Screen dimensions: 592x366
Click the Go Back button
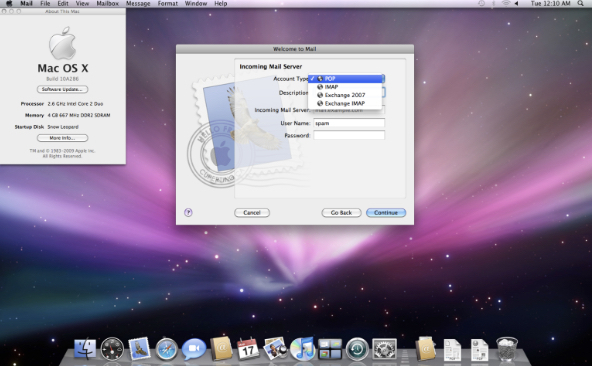tap(341, 213)
